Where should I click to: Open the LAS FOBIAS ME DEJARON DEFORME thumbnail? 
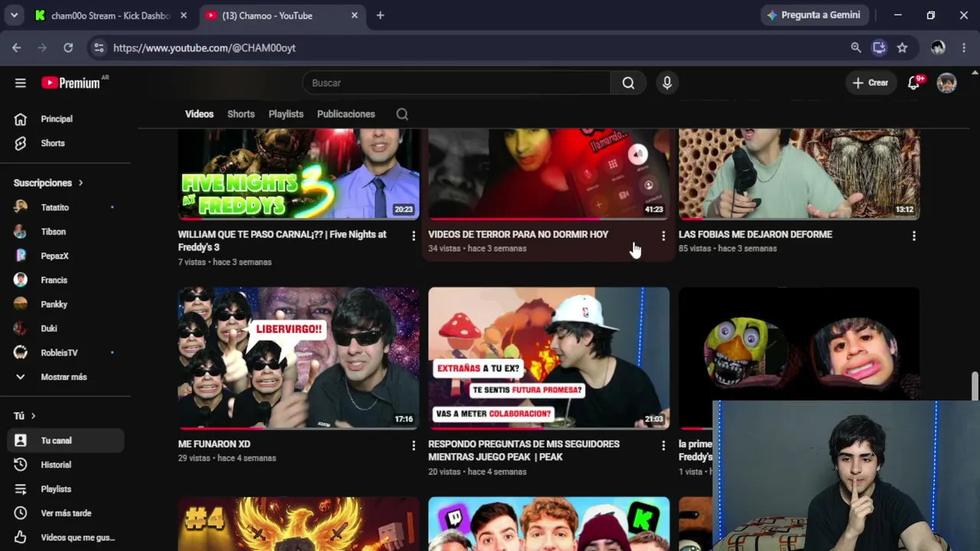(799, 174)
